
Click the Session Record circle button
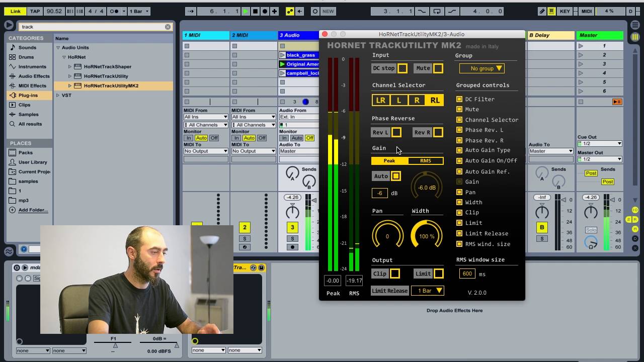[315, 11]
